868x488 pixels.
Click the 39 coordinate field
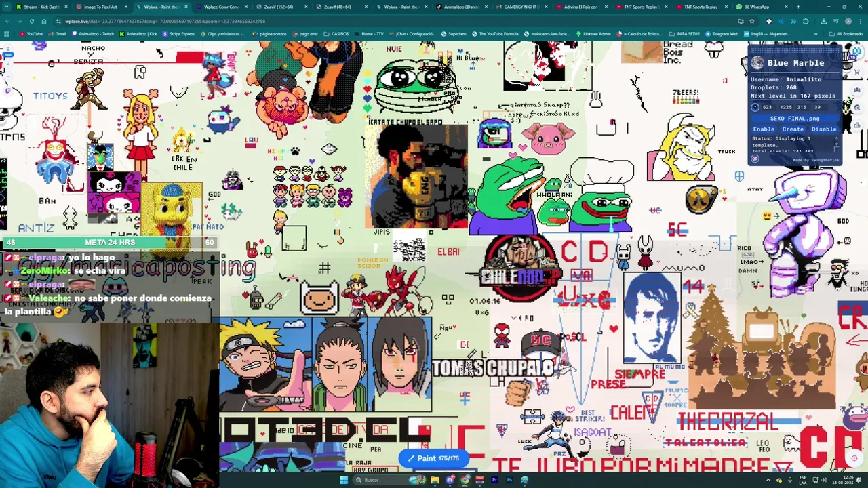819,107
